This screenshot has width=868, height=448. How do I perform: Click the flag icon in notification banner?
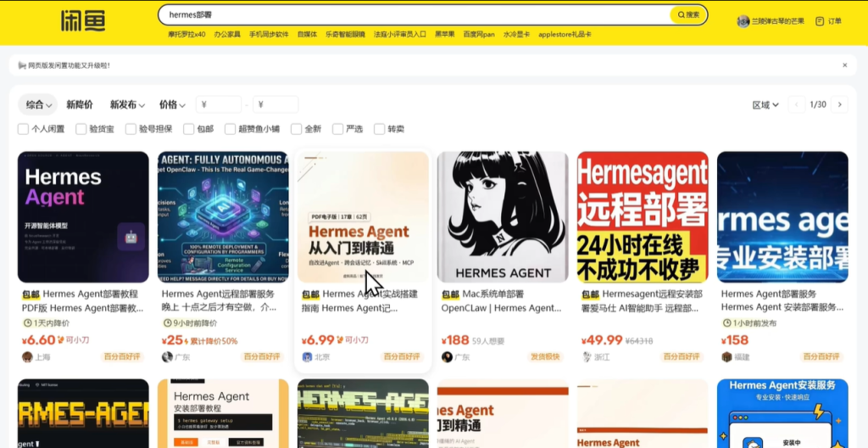pos(22,65)
